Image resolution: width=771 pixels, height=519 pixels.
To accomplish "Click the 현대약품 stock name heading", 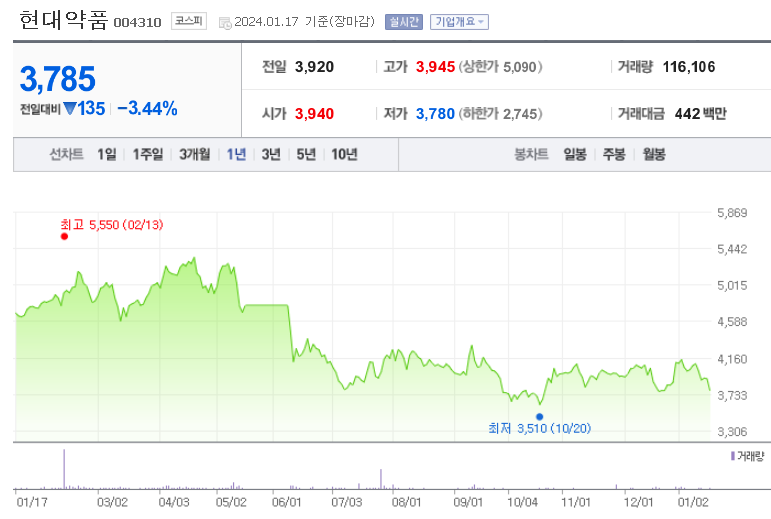I will point(63,21).
